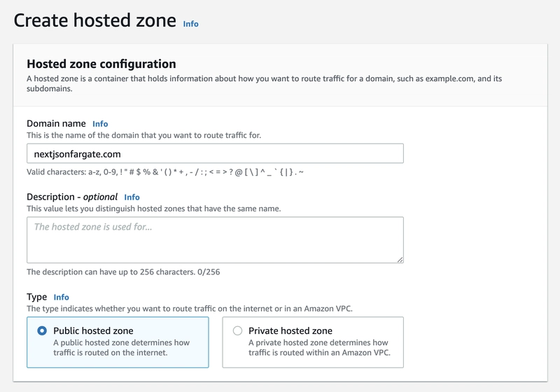This screenshot has width=560, height=392.
Task: Click the Public hosted zone description text
Action: pos(121,348)
